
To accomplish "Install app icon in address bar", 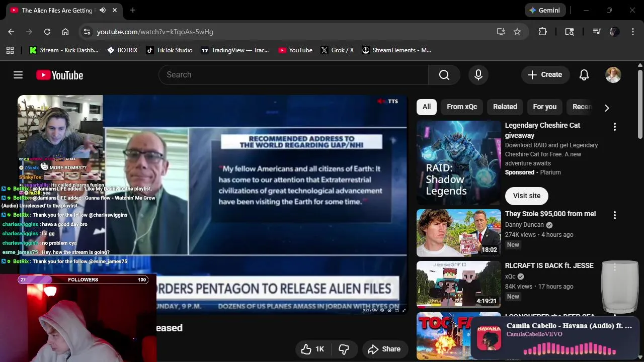I will tap(501, 32).
